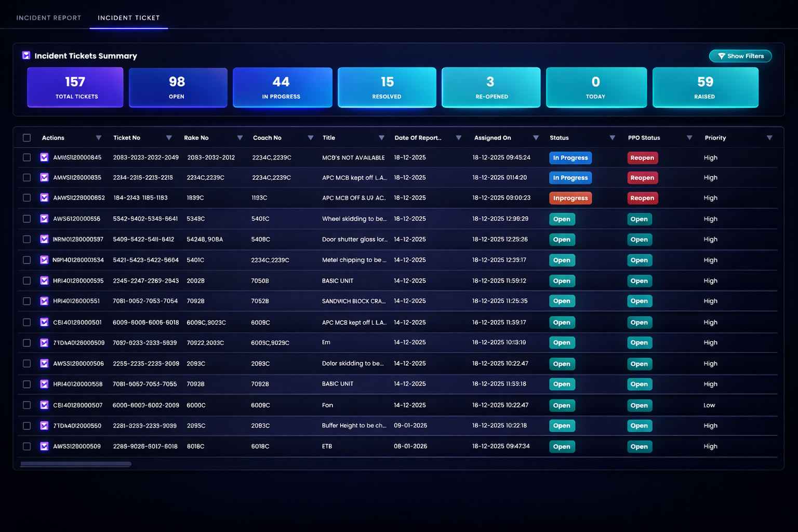Click the 44 In Progress summary card
This screenshot has width=798, height=532.
pyautogui.click(x=282, y=87)
